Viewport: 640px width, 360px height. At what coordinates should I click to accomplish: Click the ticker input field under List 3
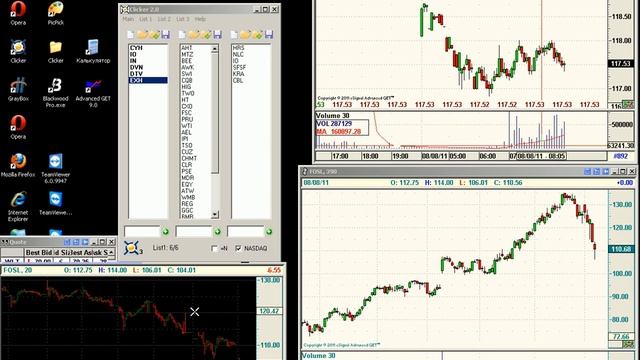246,232
